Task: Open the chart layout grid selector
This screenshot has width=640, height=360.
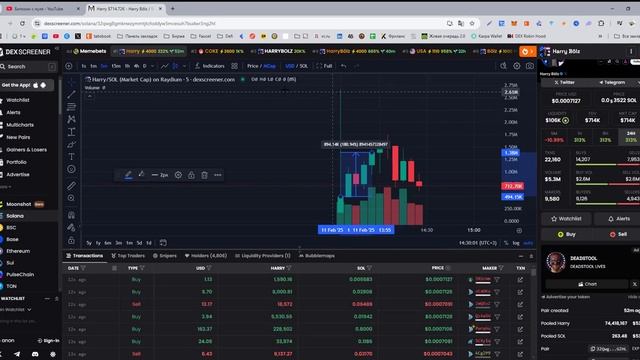Action: [234, 66]
